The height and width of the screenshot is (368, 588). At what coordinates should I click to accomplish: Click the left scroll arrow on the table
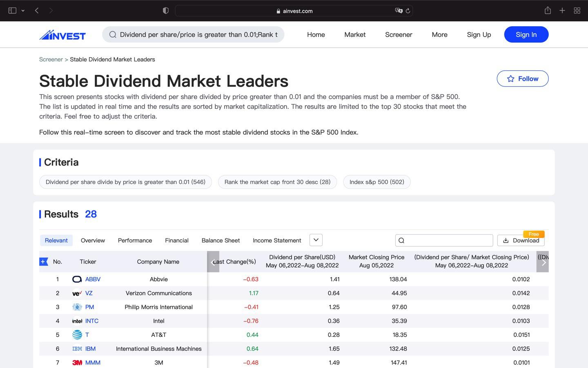(x=213, y=262)
